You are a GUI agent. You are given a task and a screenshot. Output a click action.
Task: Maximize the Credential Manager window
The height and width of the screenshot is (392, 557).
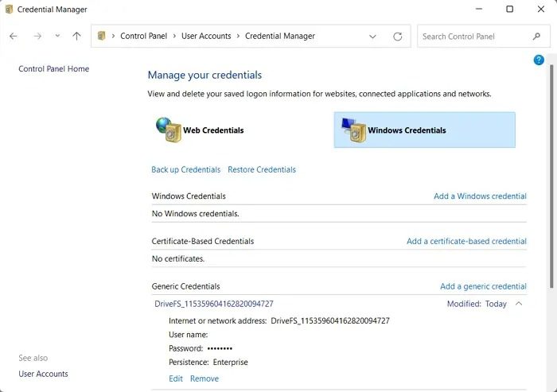click(509, 9)
